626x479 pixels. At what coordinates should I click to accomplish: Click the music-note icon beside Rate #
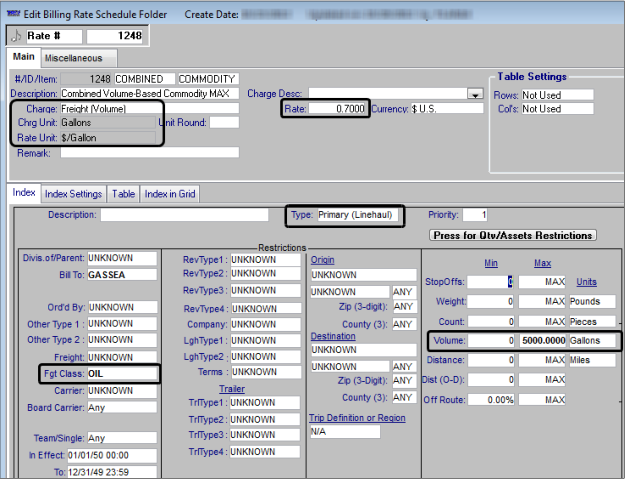click(16, 36)
